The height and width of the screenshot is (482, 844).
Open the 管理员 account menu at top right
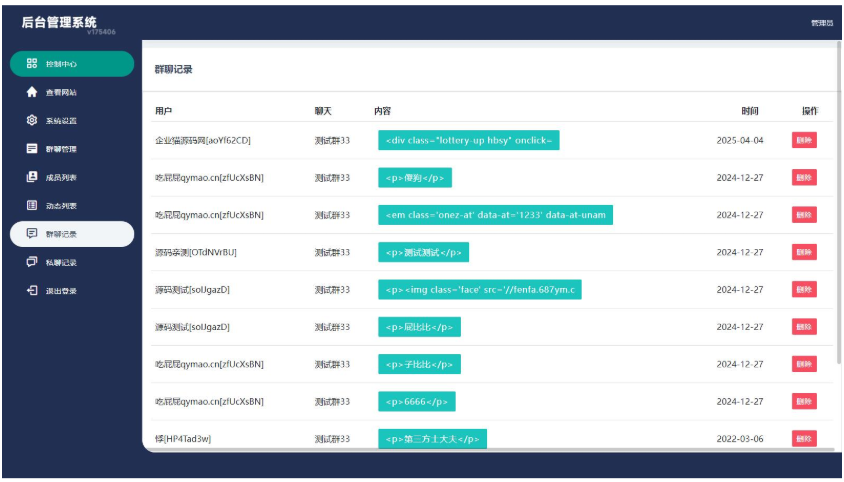[x=821, y=22]
